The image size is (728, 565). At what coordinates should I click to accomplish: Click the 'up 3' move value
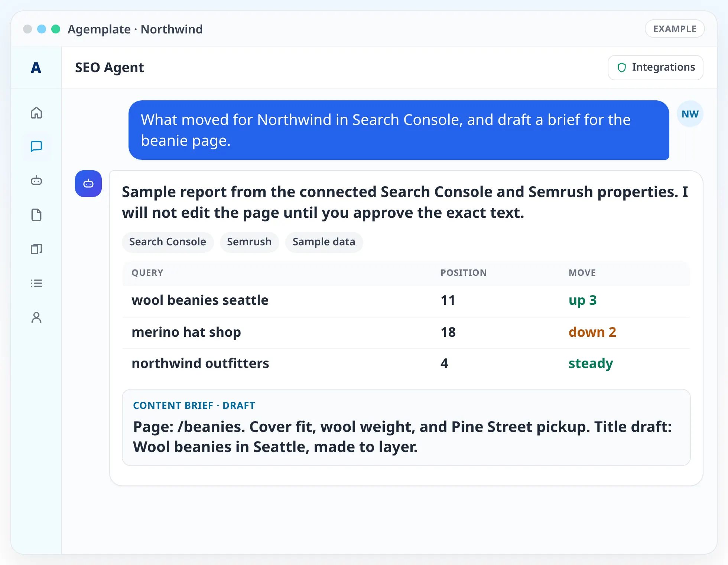pyautogui.click(x=582, y=300)
